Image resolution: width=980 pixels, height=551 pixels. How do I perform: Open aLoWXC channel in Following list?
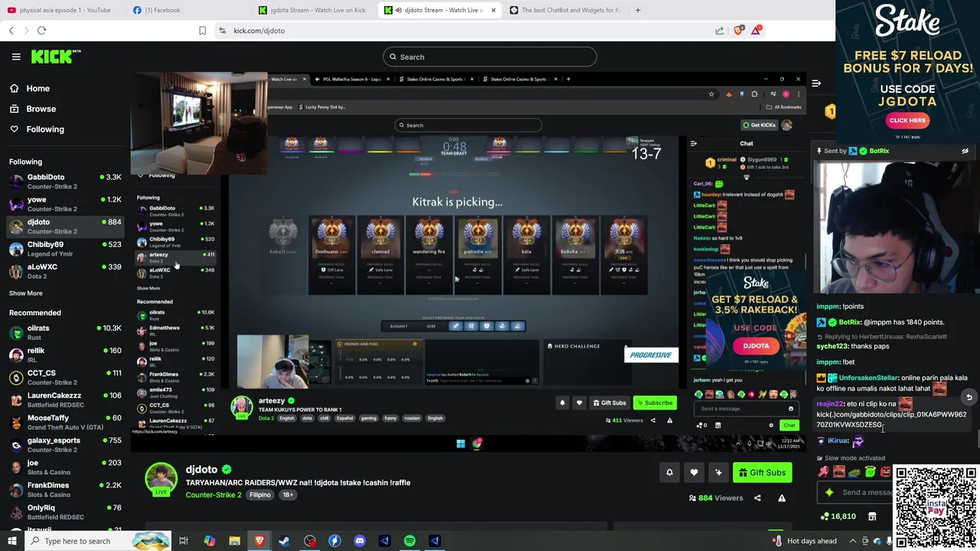point(65,271)
